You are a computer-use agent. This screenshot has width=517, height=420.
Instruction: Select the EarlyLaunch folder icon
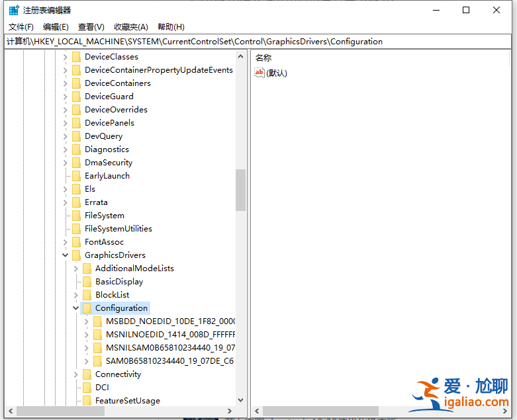tap(76, 176)
